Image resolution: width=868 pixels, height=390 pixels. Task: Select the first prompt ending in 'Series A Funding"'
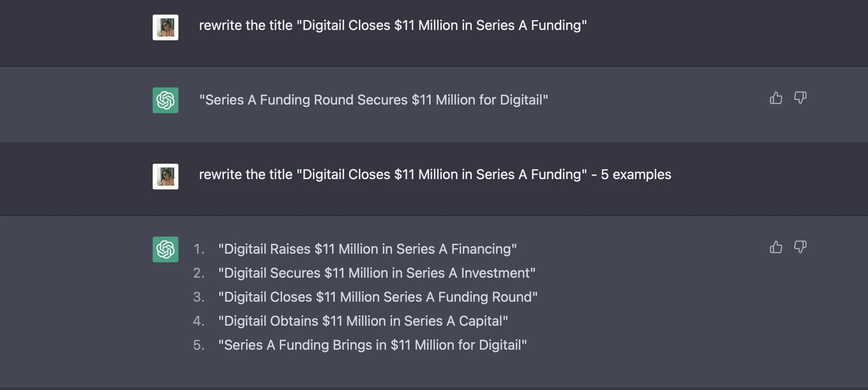[x=393, y=25]
